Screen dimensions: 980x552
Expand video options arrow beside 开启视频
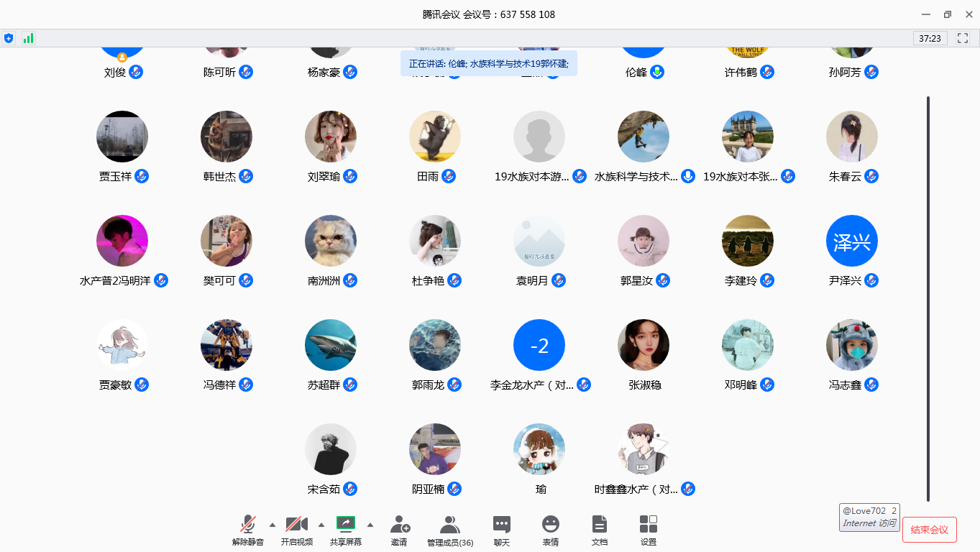[321, 524]
